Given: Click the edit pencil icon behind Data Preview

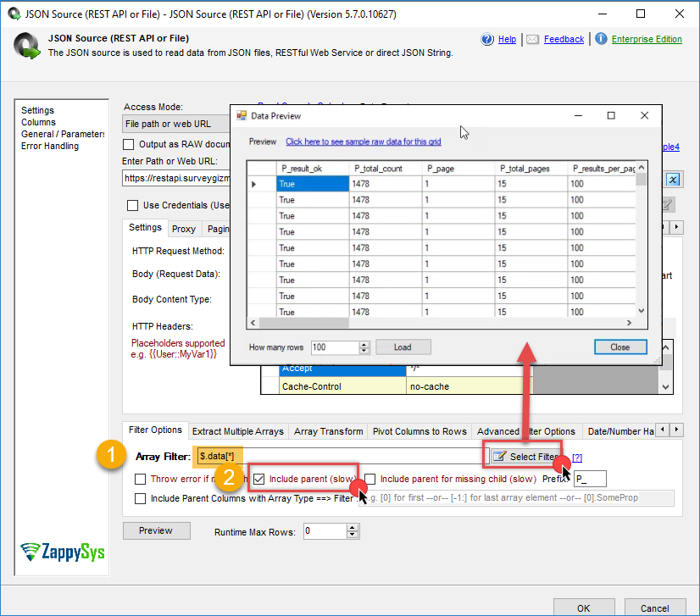Looking at the screenshot, I should [x=668, y=205].
